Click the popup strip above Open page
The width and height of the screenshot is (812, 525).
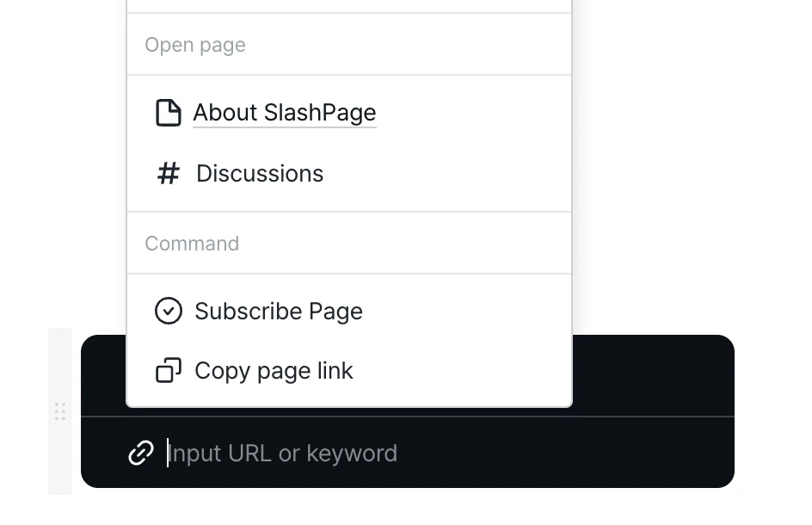tap(349, 6)
